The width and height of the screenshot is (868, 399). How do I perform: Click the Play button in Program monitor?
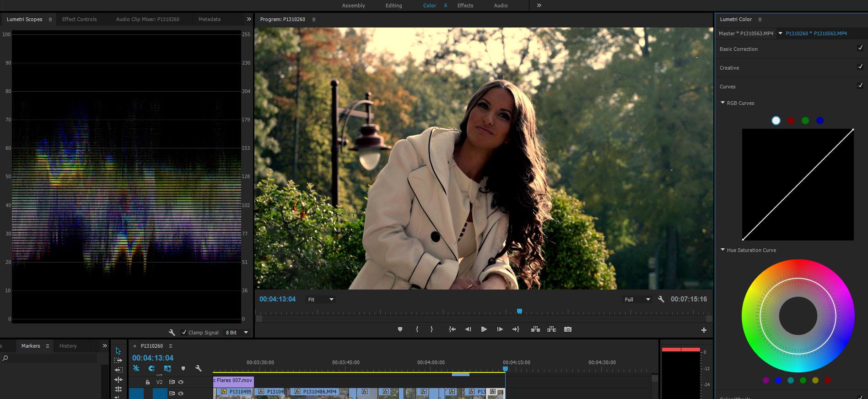pos(484,329)
